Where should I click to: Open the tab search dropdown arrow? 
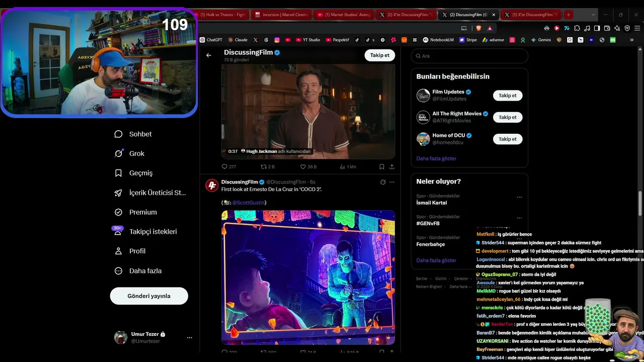[x=594, y=15]
